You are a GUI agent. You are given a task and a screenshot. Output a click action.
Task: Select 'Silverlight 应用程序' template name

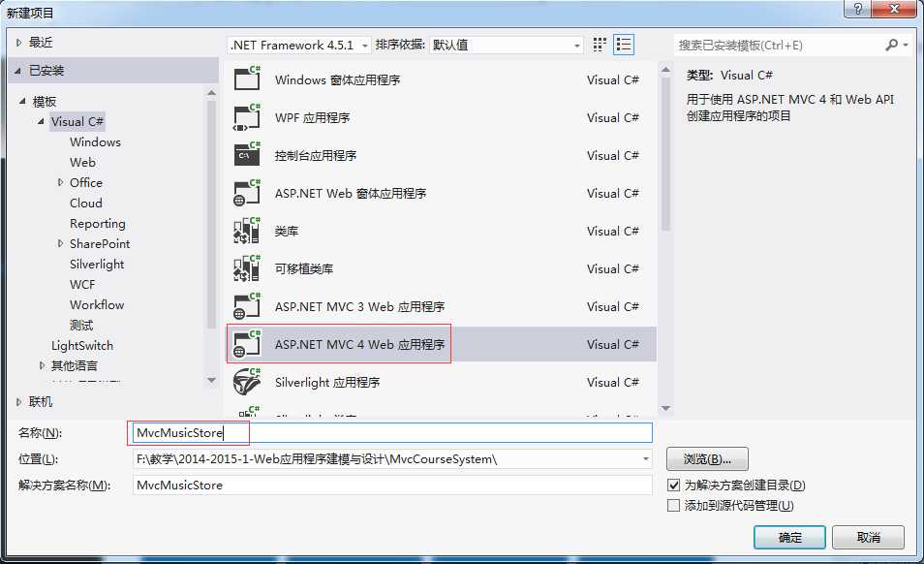(x=327, y=382)
